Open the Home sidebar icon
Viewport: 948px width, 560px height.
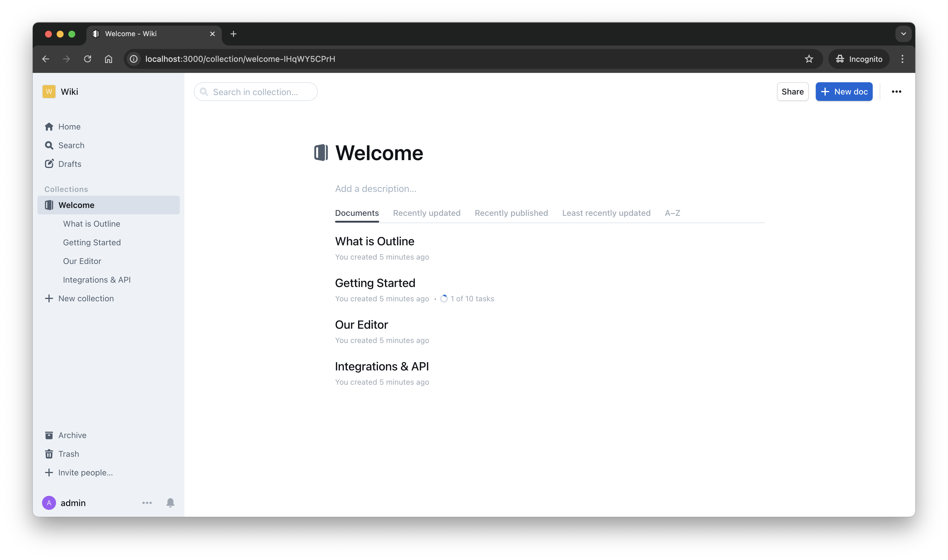point(49,126)
